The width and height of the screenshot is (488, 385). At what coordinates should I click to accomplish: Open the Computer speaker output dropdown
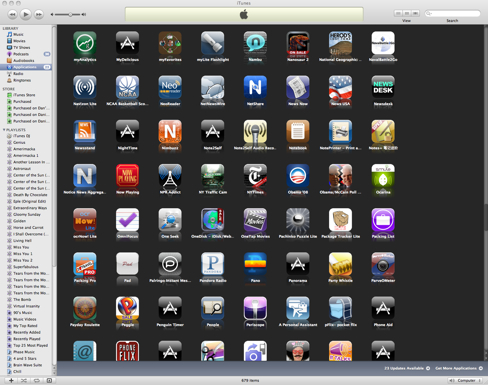click(465, 380)
